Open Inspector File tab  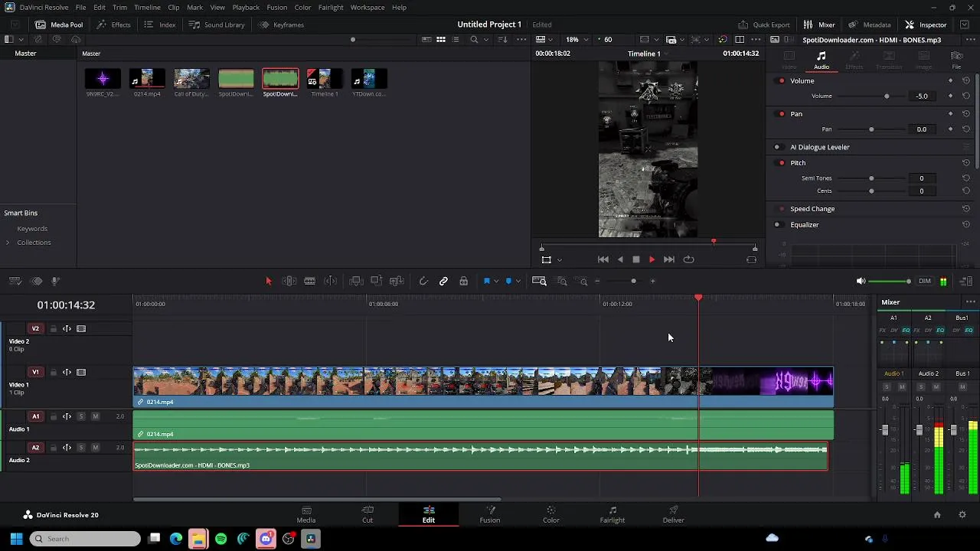[x=956, y=60]
